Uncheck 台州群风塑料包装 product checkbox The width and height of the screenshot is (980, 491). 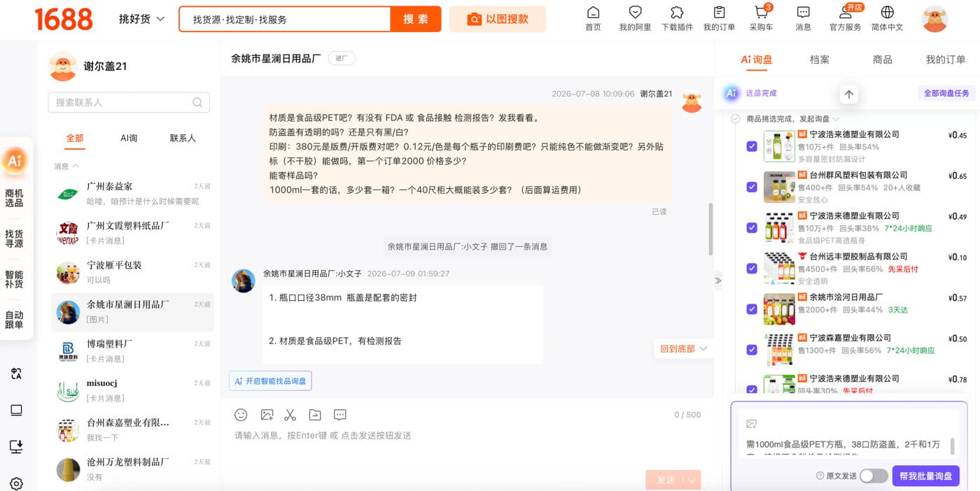[752, 187]
